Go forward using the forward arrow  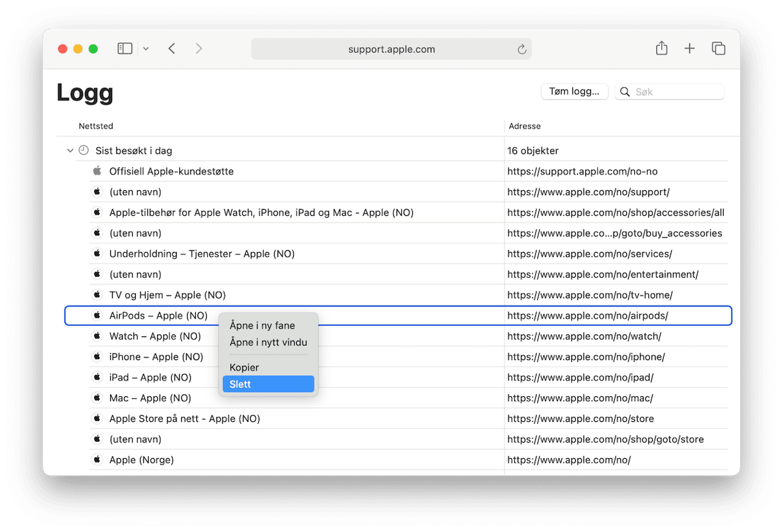coord(198,49)
